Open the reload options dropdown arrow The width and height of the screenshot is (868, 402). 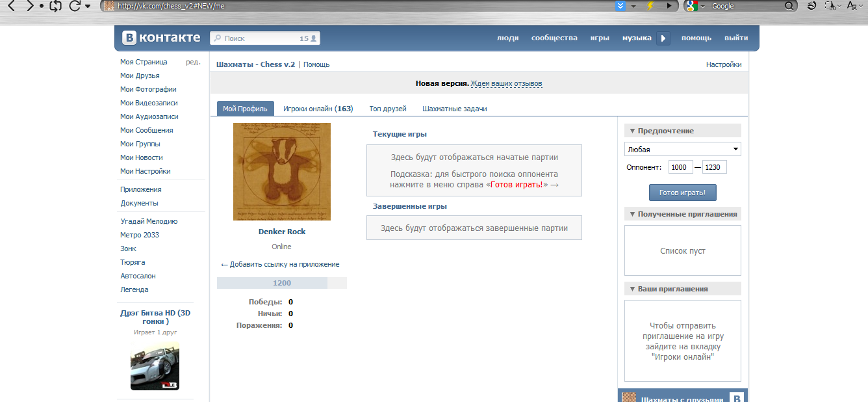point(88,6)
